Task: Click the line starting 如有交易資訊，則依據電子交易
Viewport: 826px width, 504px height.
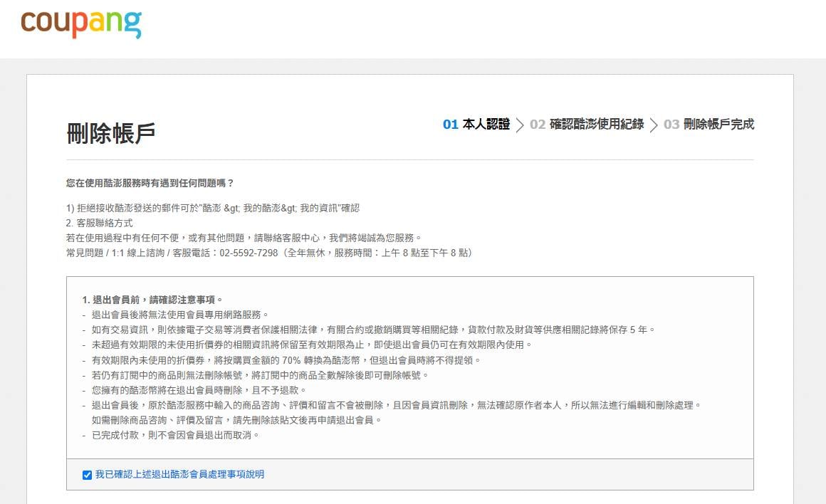Action: click(x=374, y=330)
